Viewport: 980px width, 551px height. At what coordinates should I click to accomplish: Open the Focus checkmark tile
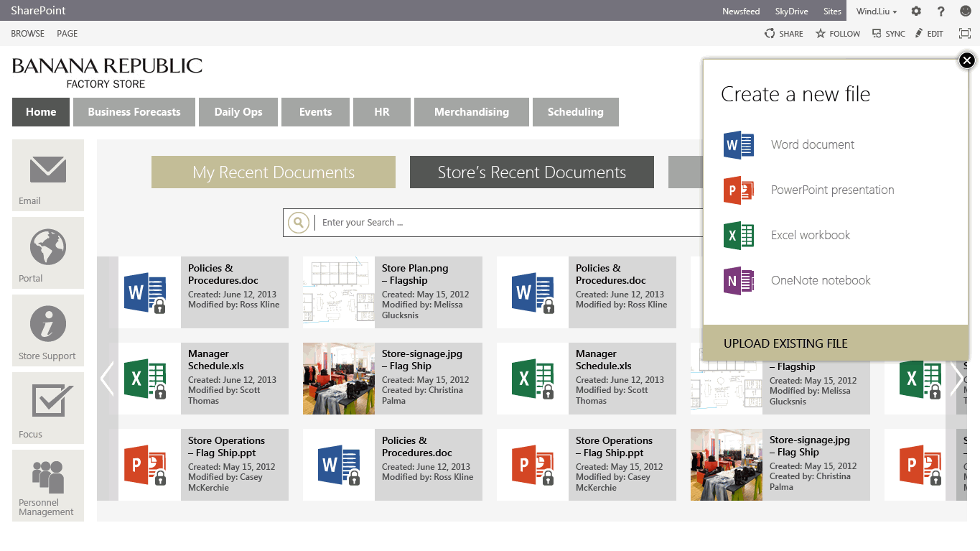point(48,408)
